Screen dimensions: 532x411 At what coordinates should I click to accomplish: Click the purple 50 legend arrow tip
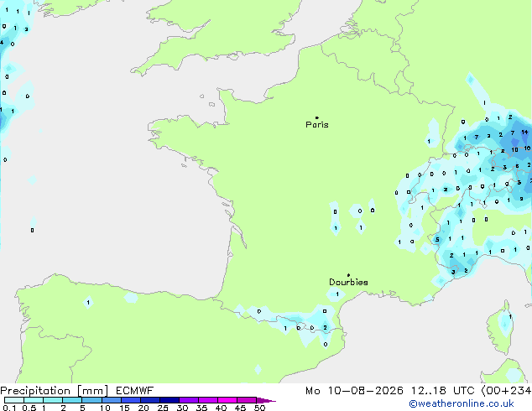[x=266, y=400]
